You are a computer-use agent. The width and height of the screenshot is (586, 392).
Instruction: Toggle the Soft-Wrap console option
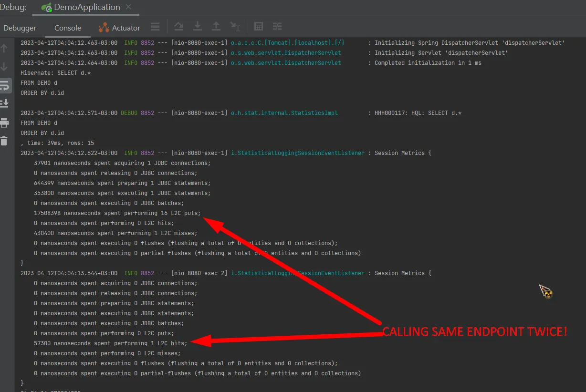[4, 86]
